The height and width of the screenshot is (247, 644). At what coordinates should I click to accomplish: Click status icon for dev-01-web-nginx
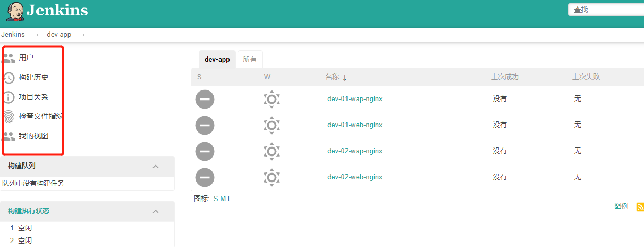(x=205, y=125)
